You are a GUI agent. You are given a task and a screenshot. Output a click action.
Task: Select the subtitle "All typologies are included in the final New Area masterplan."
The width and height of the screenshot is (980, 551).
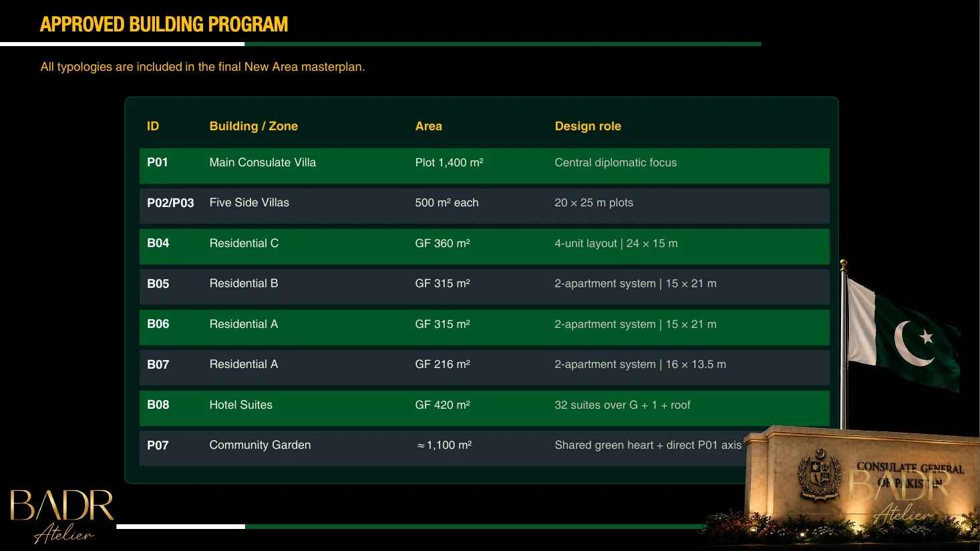tap(202, 67)
